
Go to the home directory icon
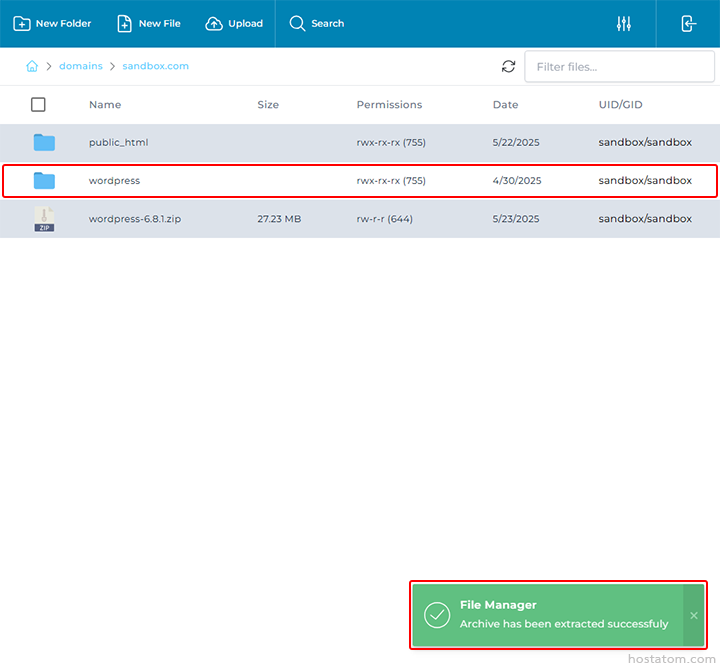[32, 67]
